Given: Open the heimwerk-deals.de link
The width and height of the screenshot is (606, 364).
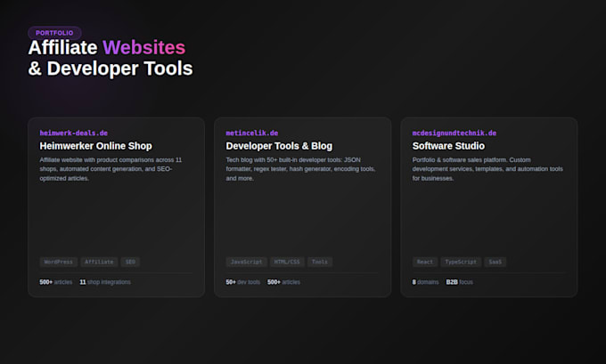Looking at the screenshot, I should pyautogui.click(x=73, y=133).
